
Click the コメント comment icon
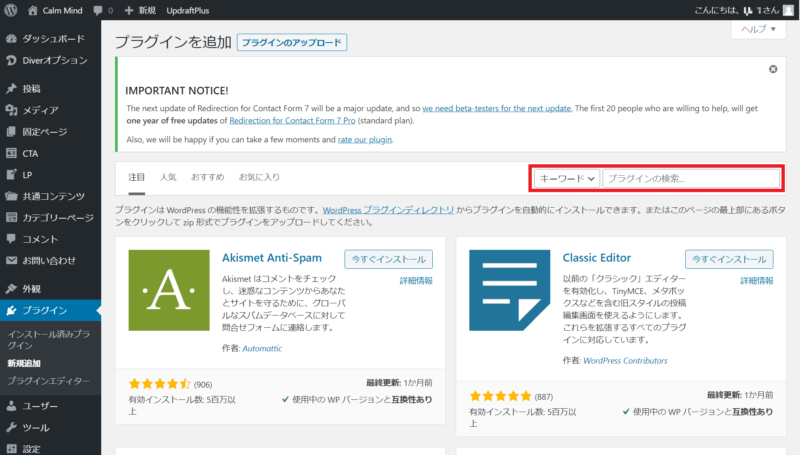pos(11,239)
